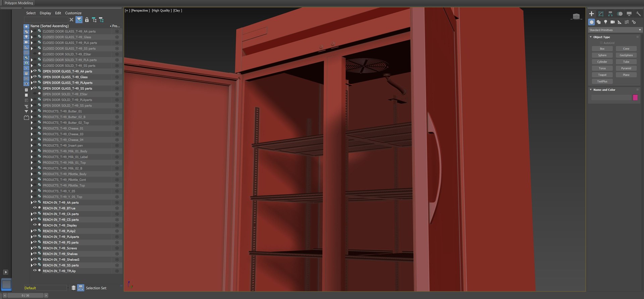The image size is (644, 299).
Task: Collapse the Name and Color rollout
Action: (x=591, y=90)
